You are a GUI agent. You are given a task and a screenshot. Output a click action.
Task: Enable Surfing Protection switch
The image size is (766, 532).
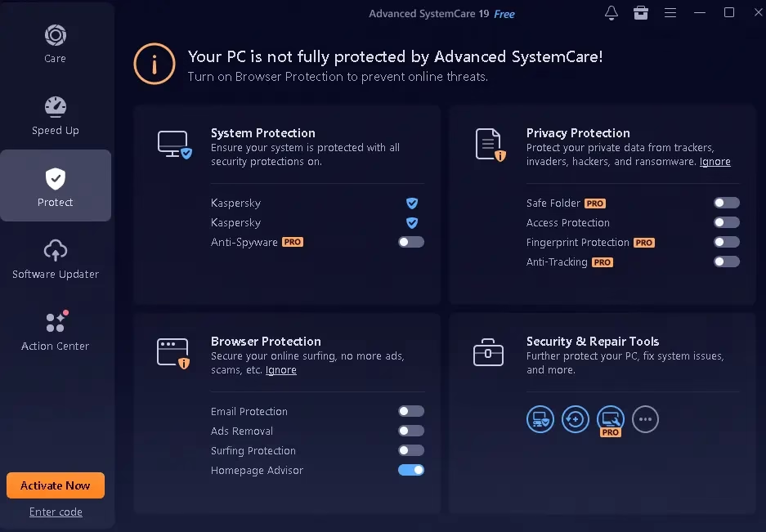tap(411, 450)
